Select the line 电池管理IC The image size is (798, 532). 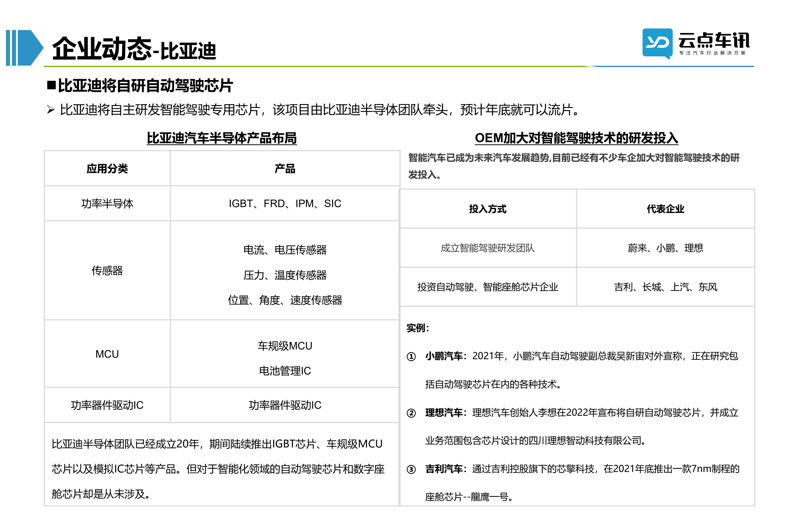click(x=285, y=371)
